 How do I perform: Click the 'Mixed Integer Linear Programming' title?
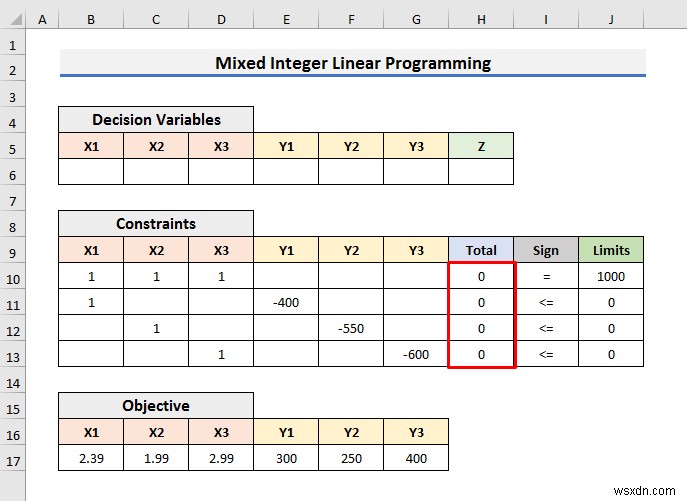click(x=353, y=63)
